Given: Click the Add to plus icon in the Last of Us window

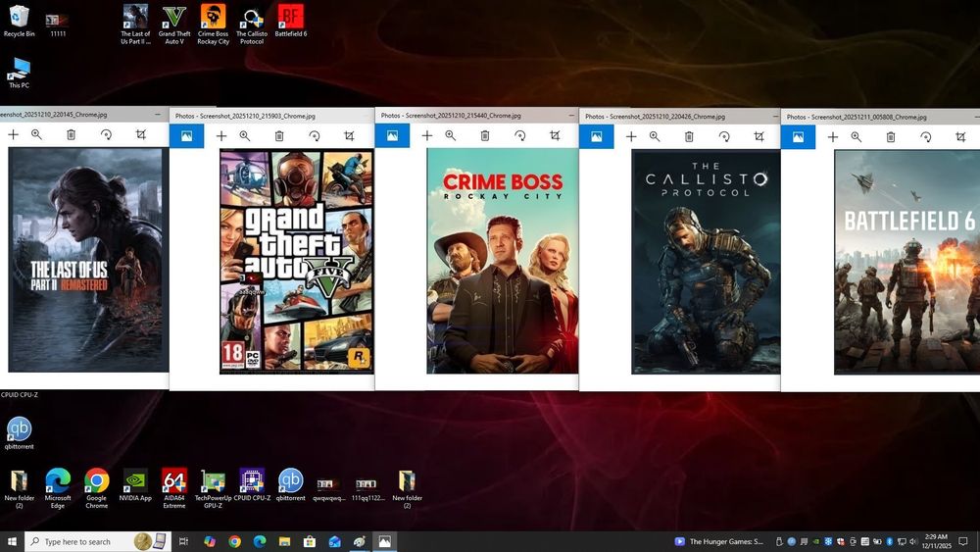Looking at the screenshot, I should (x=13, y=135).
